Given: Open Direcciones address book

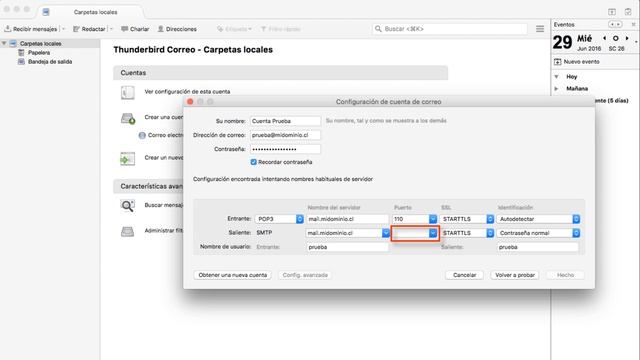Looking at the screenshot, I should coord(177,29).
